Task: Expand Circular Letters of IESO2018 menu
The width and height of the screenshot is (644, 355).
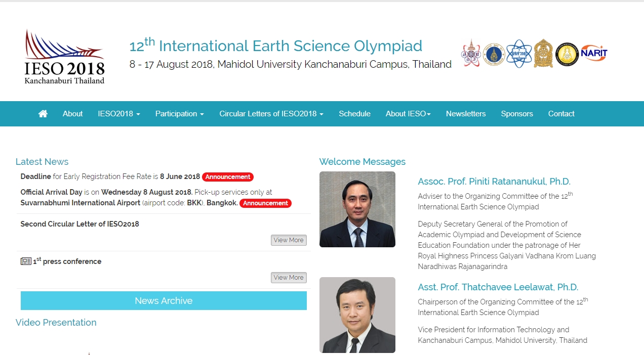Action: pos(271,114)
